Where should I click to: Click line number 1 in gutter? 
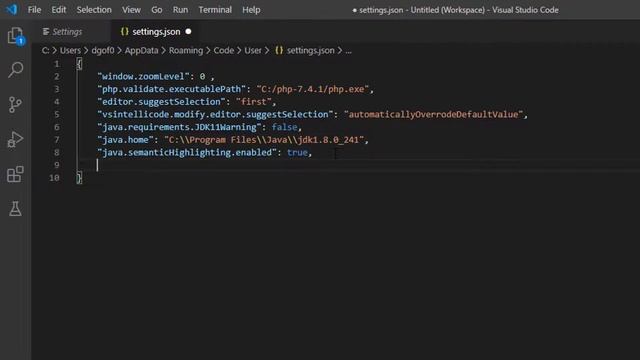point(57,64)
